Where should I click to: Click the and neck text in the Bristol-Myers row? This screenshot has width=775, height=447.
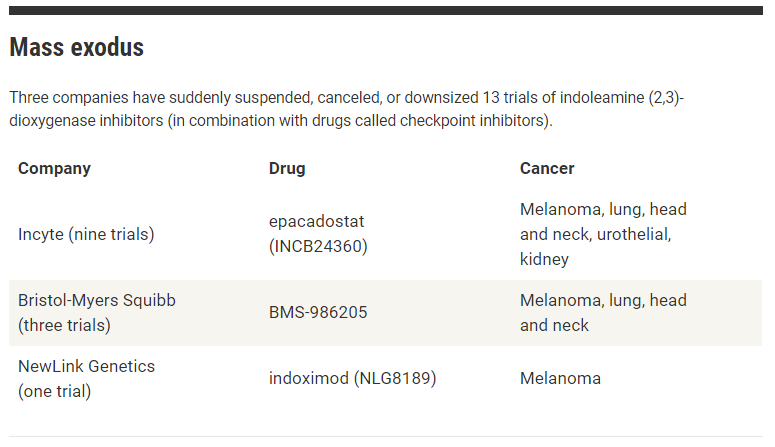(555, 325)
